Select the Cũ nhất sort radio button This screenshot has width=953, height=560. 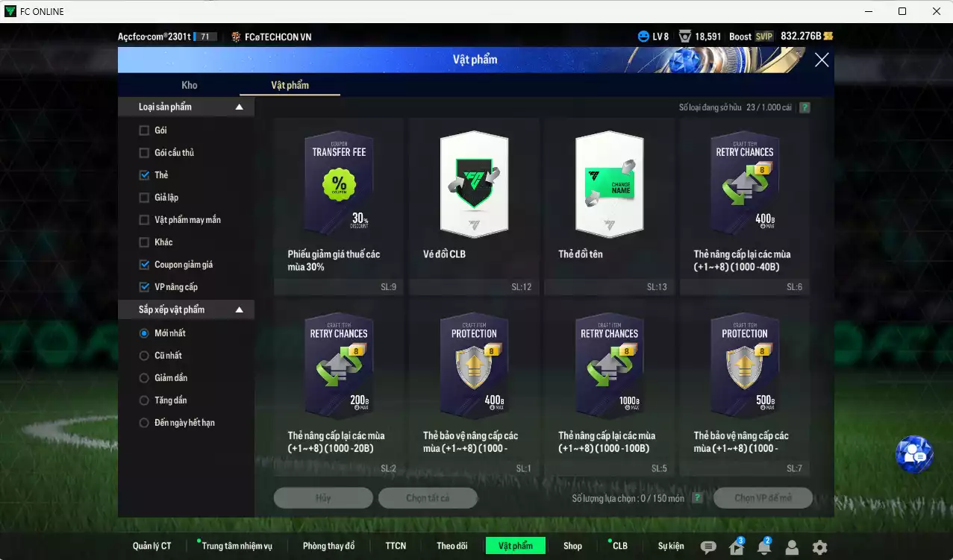[144, 356]
